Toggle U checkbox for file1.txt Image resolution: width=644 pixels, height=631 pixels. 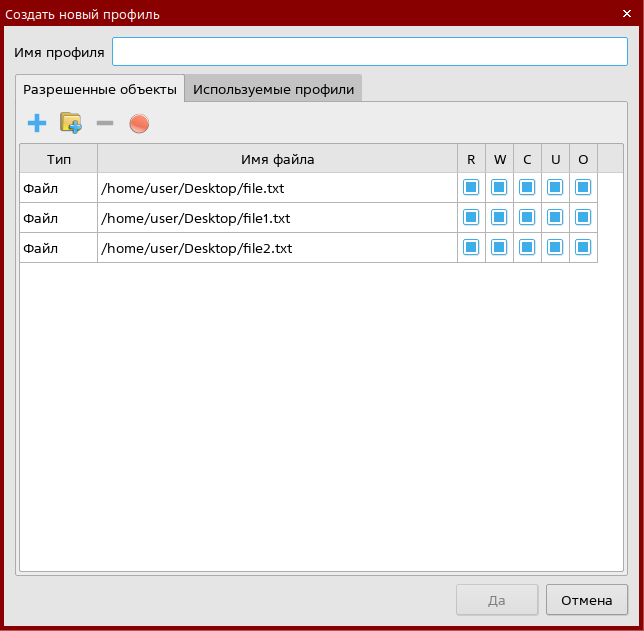pyautogui.click(x=555, y=217)
